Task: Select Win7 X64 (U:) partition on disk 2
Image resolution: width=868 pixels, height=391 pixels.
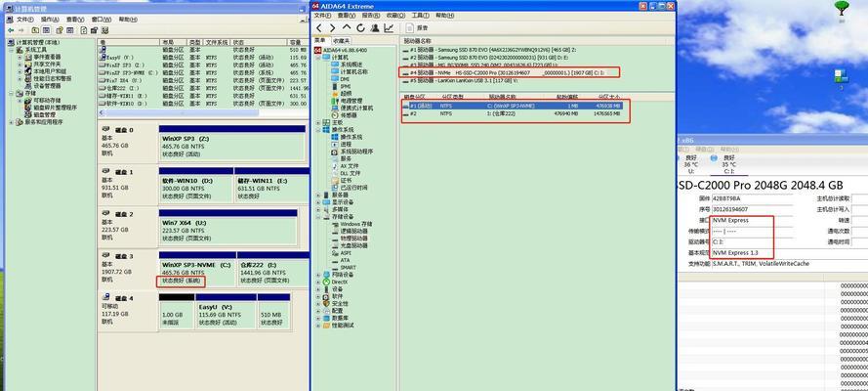Action: (228, 227)
